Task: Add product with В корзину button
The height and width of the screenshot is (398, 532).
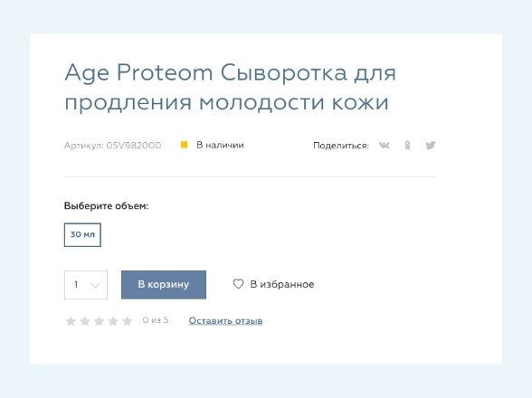Action: (164, 285)
